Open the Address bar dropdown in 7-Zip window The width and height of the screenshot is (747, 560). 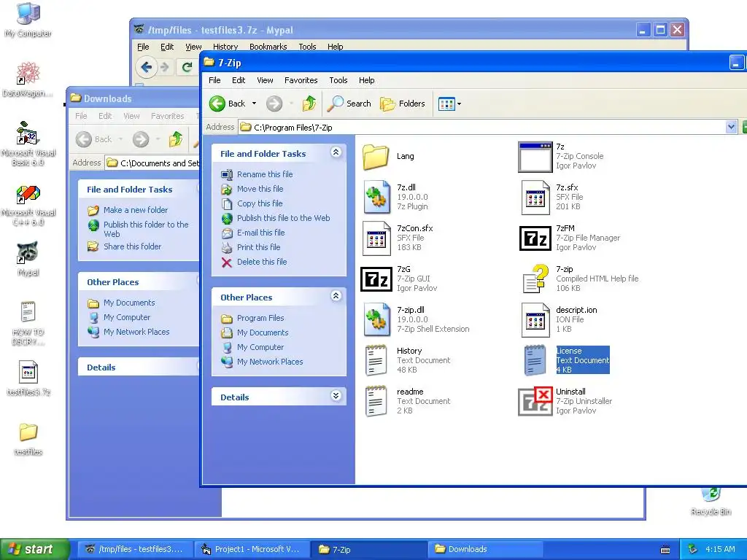click(731, 127)
